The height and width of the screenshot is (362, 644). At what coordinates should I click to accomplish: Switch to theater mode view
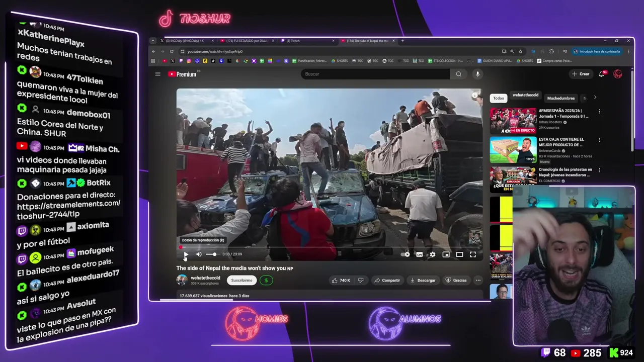[x=459, y=254]
